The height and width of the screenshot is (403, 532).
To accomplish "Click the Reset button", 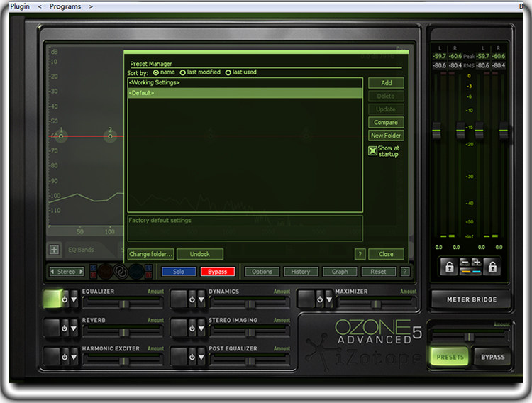I will 378,272.
